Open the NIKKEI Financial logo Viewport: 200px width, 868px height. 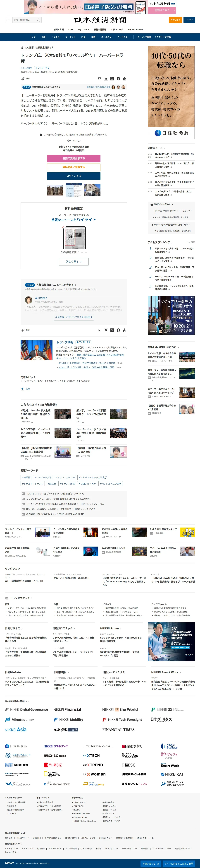(67, 709)
